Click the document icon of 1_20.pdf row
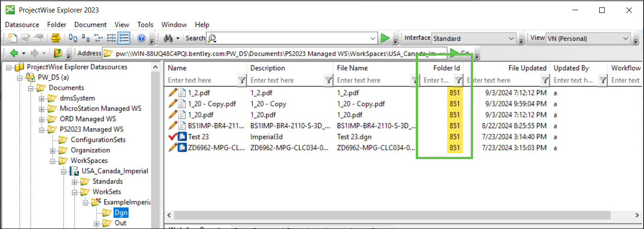 pyautogui.click(x=182, y=115)
